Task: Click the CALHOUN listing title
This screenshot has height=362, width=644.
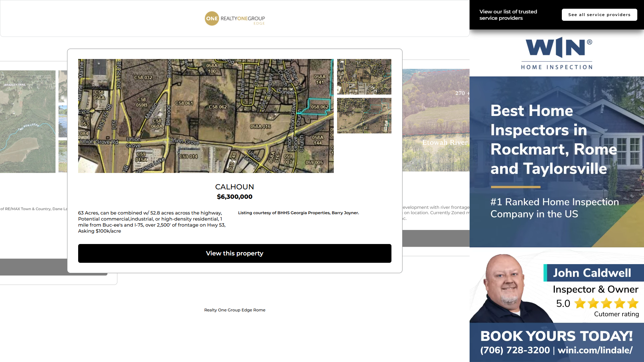Action: coord(234,187)
